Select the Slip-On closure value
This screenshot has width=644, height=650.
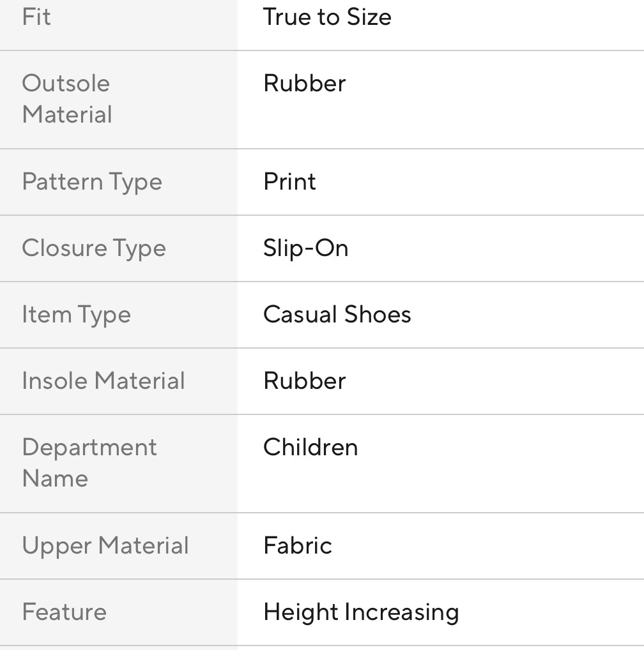[306, 248]
